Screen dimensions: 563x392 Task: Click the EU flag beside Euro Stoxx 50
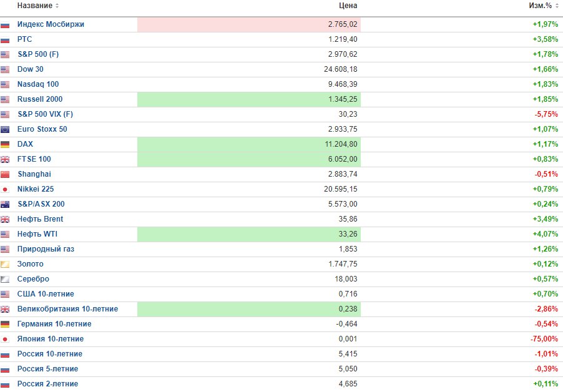(5, 130)
